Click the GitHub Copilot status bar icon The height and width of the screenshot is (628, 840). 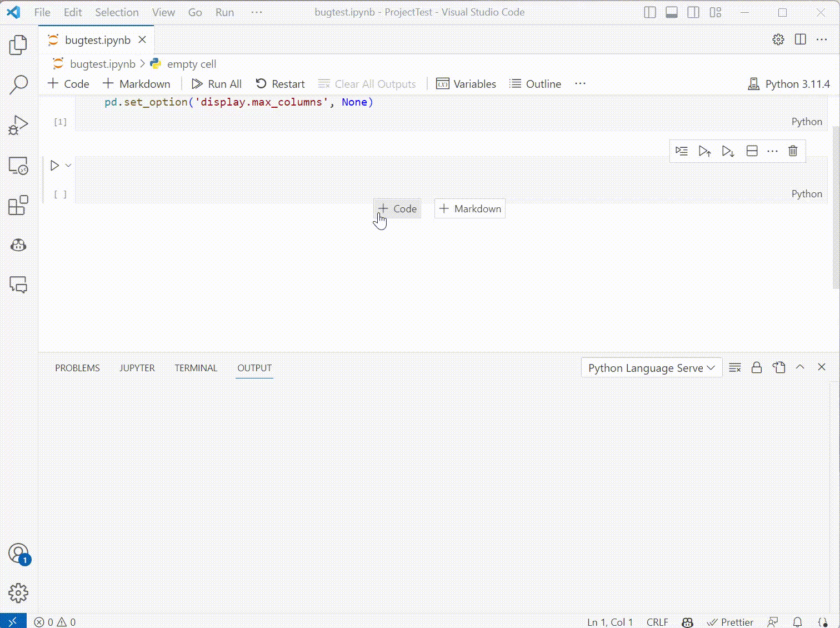pos(687,622)
